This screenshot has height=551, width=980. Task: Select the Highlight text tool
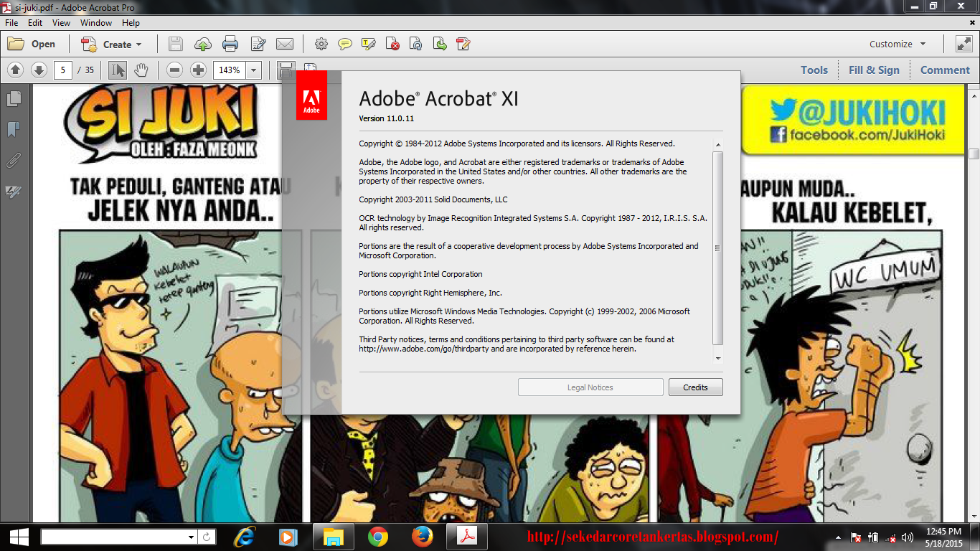[369, 44]
